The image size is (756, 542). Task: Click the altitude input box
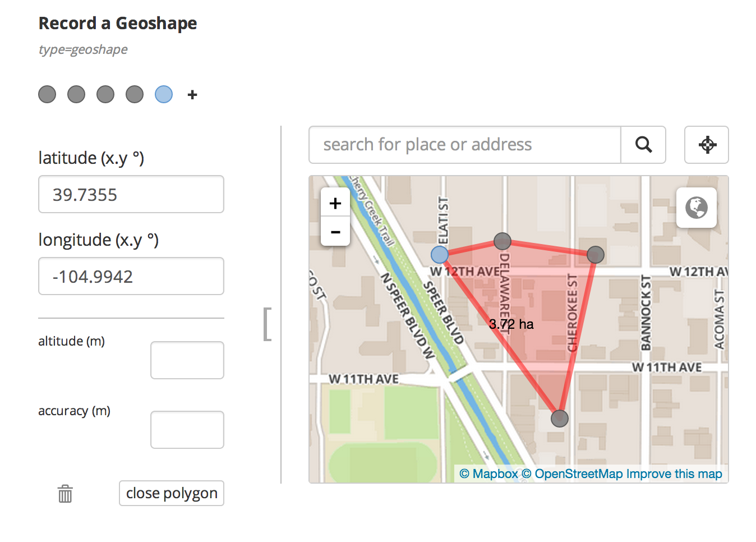pyautogui.click(x=187, y=360)
